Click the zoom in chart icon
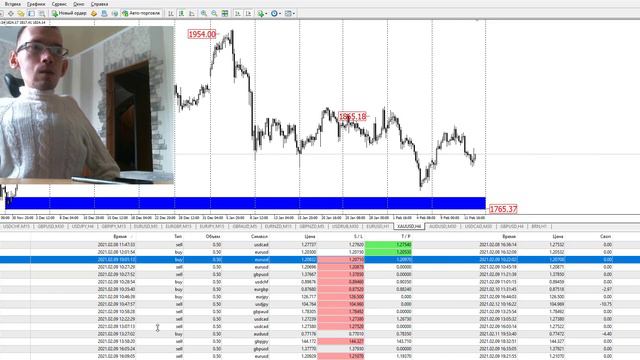 204,13
